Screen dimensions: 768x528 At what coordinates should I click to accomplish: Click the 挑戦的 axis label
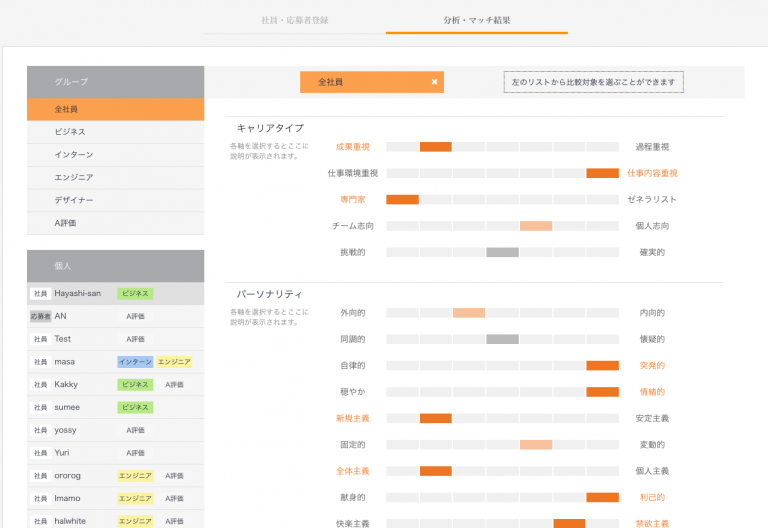point(353,252)
